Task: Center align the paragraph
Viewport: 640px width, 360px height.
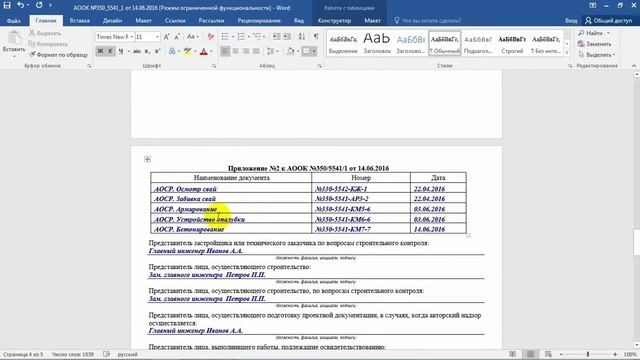Action: coord(236,51)
